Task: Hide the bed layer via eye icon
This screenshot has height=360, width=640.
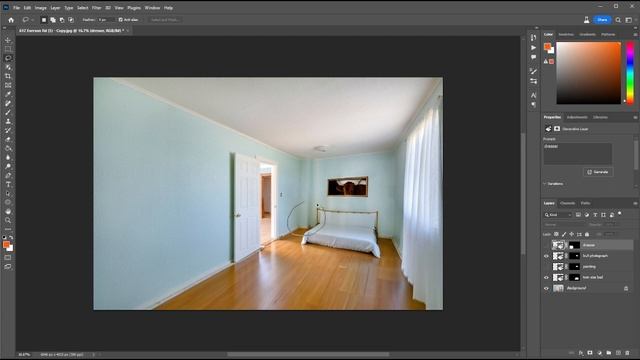Action: click(x=546, y=278)
